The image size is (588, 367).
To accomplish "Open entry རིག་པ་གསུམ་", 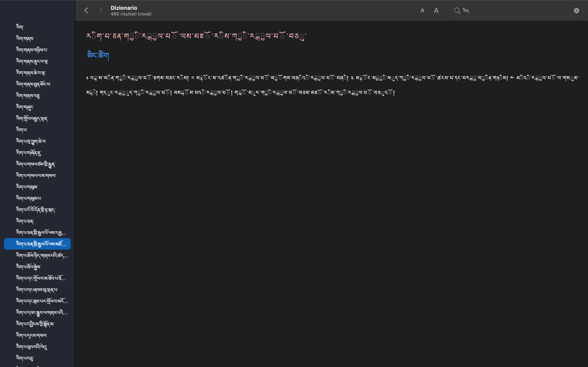I will coord(27,187).
